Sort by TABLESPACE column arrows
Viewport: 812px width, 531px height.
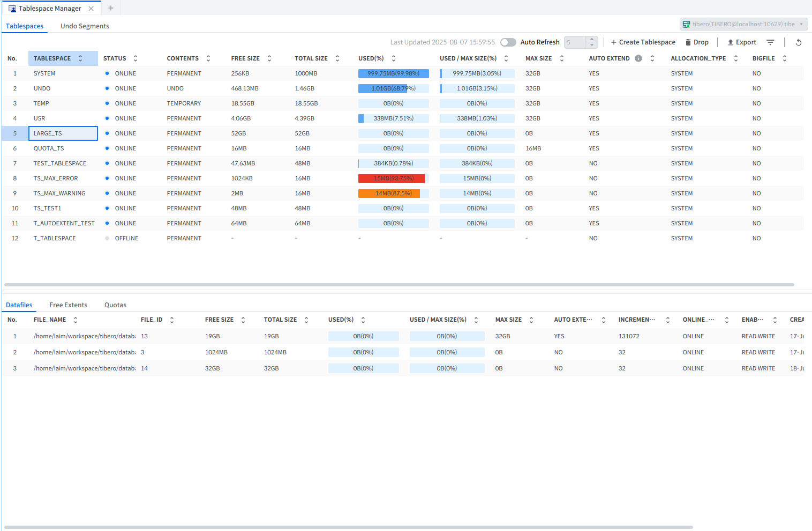pyautogui.click(x=80, y=58)
